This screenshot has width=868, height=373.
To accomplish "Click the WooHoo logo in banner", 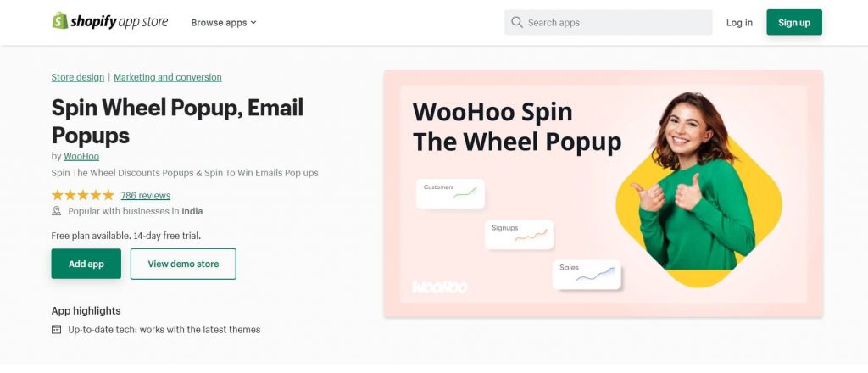I will pyautogui.click(x=440, y=287).
